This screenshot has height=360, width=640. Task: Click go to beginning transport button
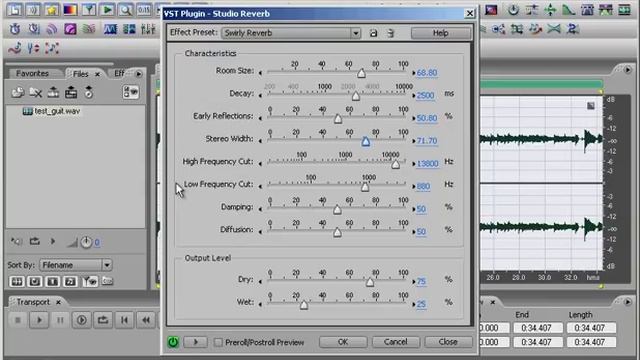pyautogui.click(x=124, y=320)
